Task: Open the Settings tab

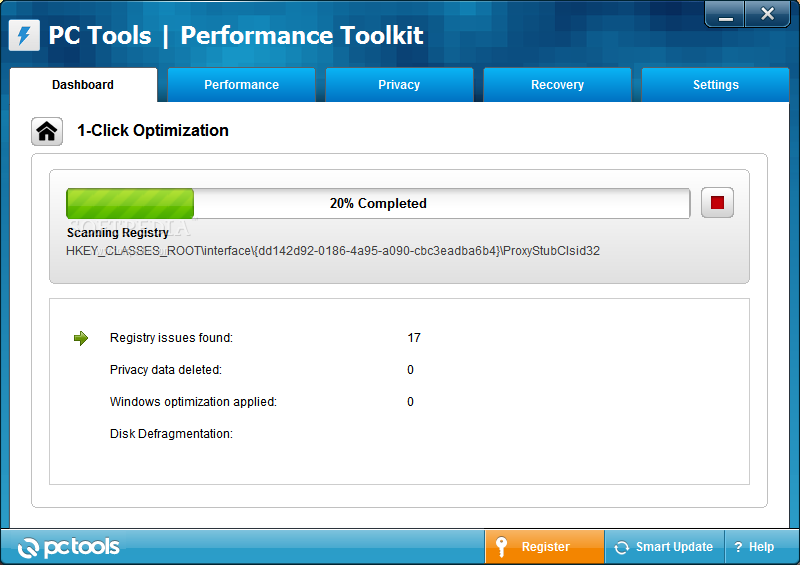Action: [x=715, y=85]
